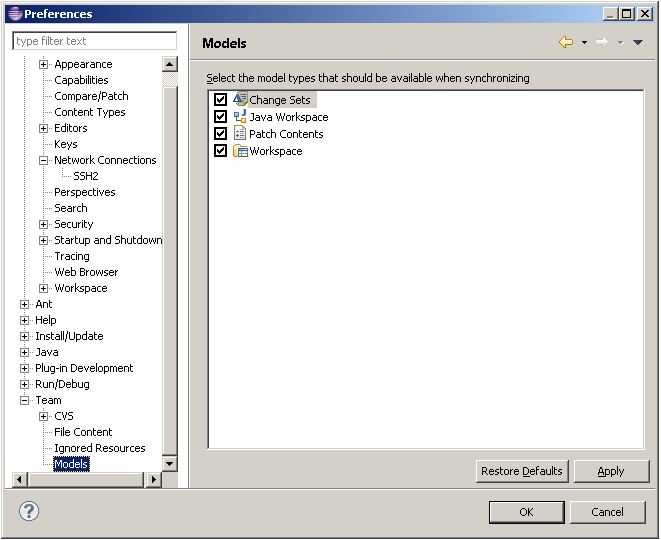The image size is (661, 540).
Task: Uncheck the Change Sets checkbox
Action: pyautogui.click(x=220, y=99)
